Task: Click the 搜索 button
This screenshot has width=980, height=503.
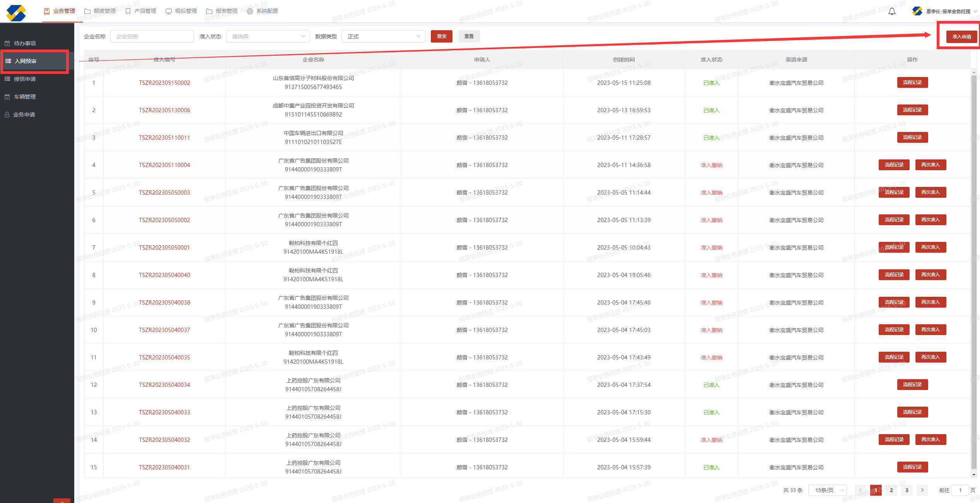Action: (441, 36)
